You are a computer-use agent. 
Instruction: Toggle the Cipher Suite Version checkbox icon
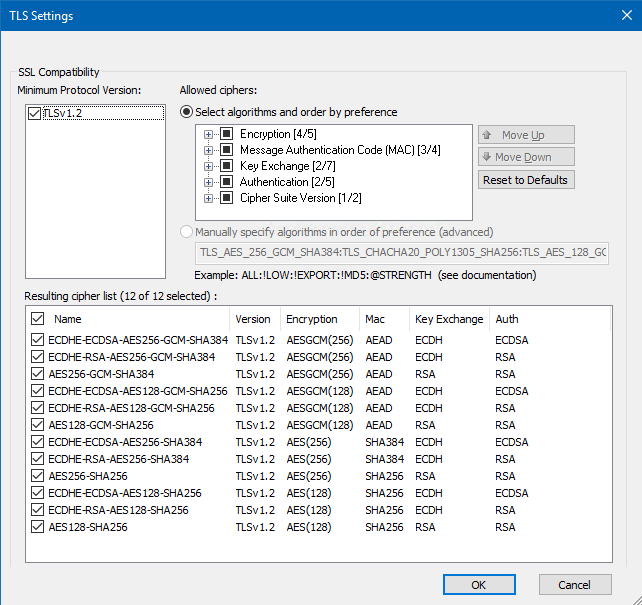(x=226, y=198)
